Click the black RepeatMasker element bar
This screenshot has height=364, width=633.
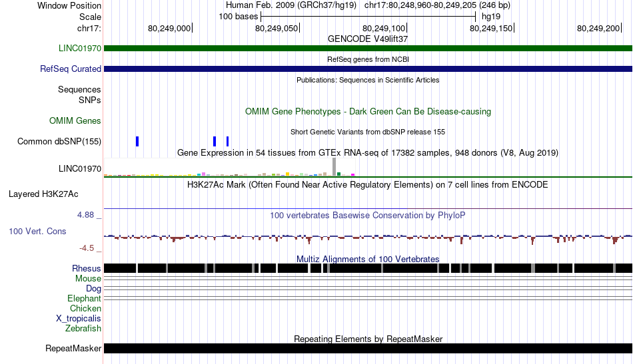[x=368, y=348]
